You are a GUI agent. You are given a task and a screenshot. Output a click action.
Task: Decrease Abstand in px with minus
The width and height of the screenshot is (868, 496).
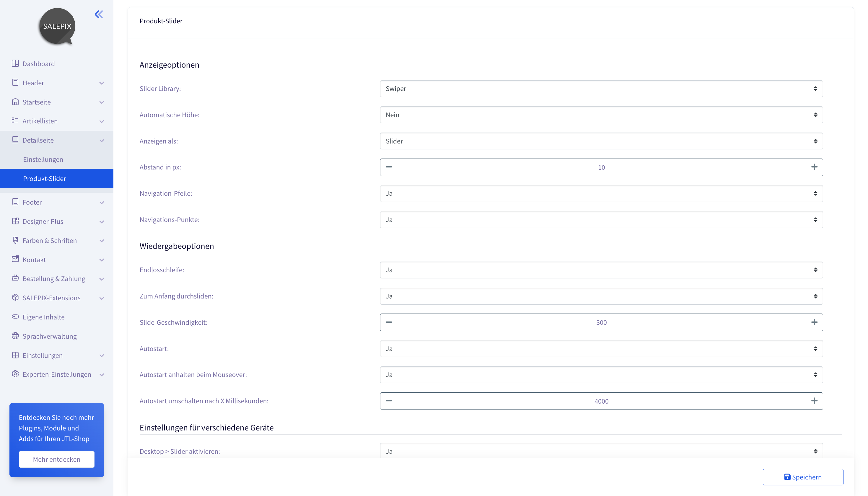coord(389,167)
